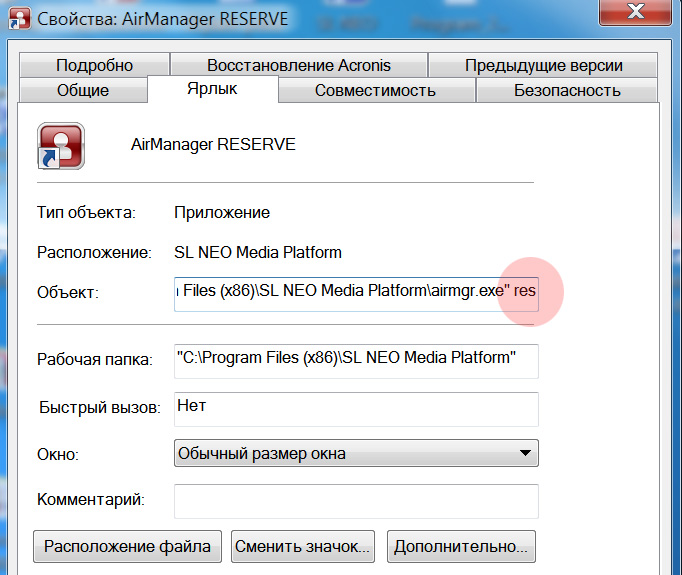Click the Расположение: label
Viewport: 682px width, 575px height.
[94, 252]
